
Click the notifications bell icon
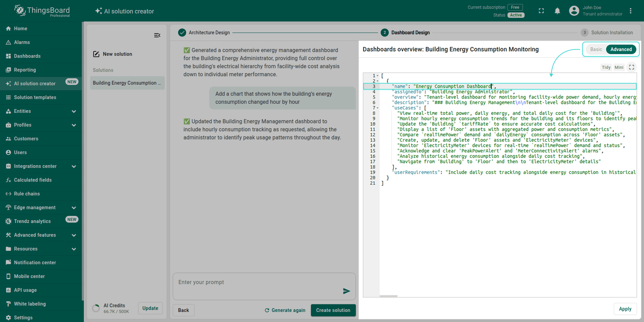click(557, 11)
